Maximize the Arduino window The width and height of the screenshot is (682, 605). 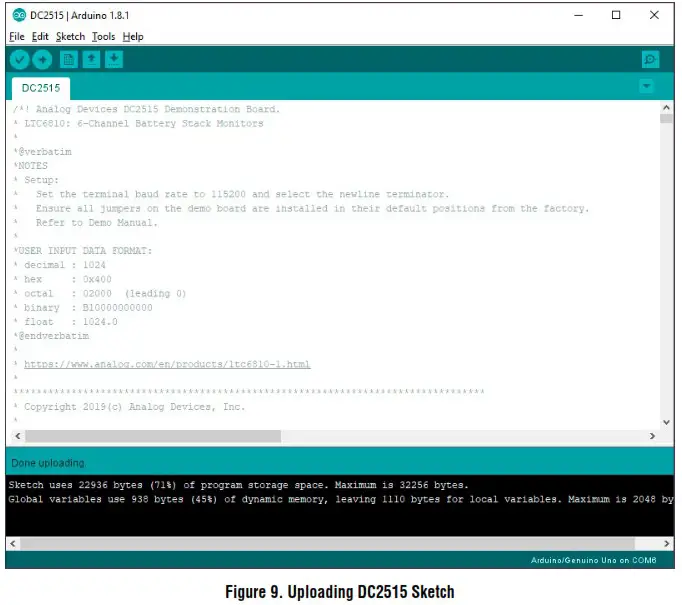pos(616,15)
